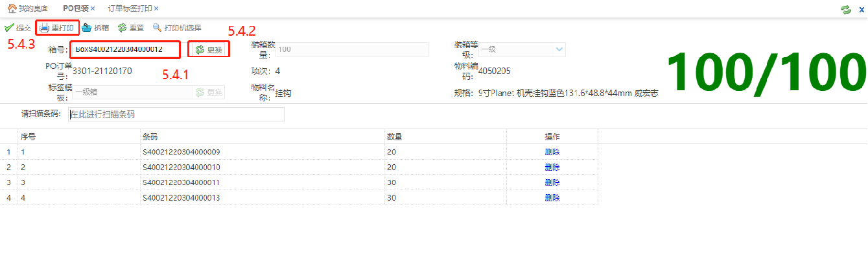Close the PO包装 tab
Viewport: 868px width, 261px height.
[x=93, y=8]
